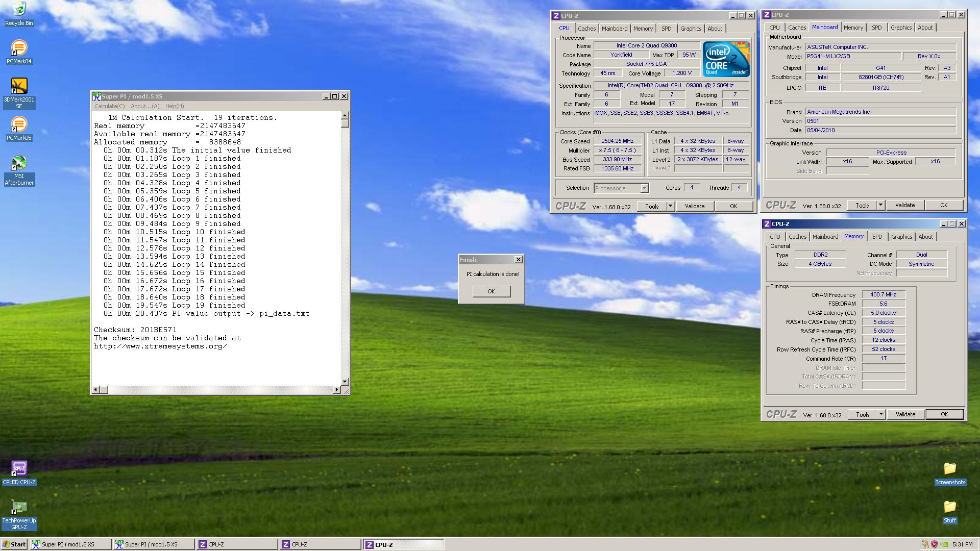Switch to Memory tab in CPU window
Image resolution: width=980 pixels, height=551 pixels.
[x=643, y=29]
